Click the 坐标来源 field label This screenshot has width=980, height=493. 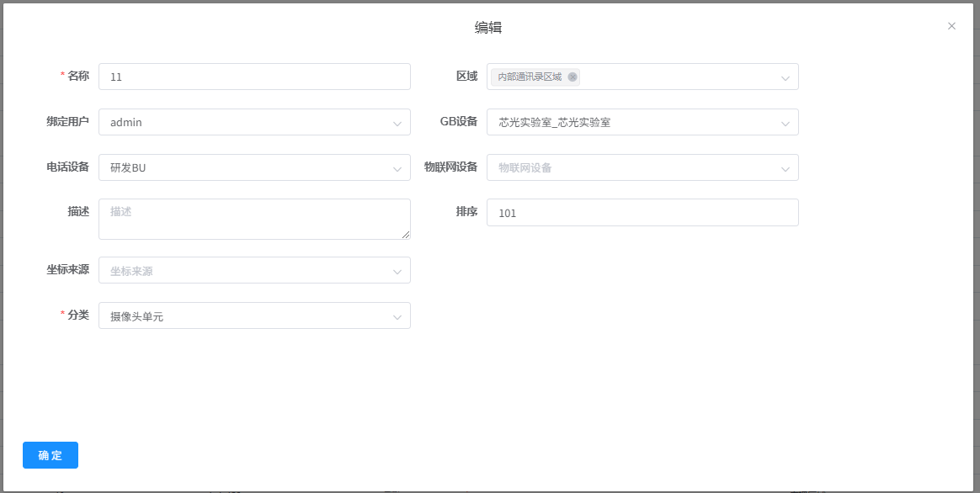point(67,270)
